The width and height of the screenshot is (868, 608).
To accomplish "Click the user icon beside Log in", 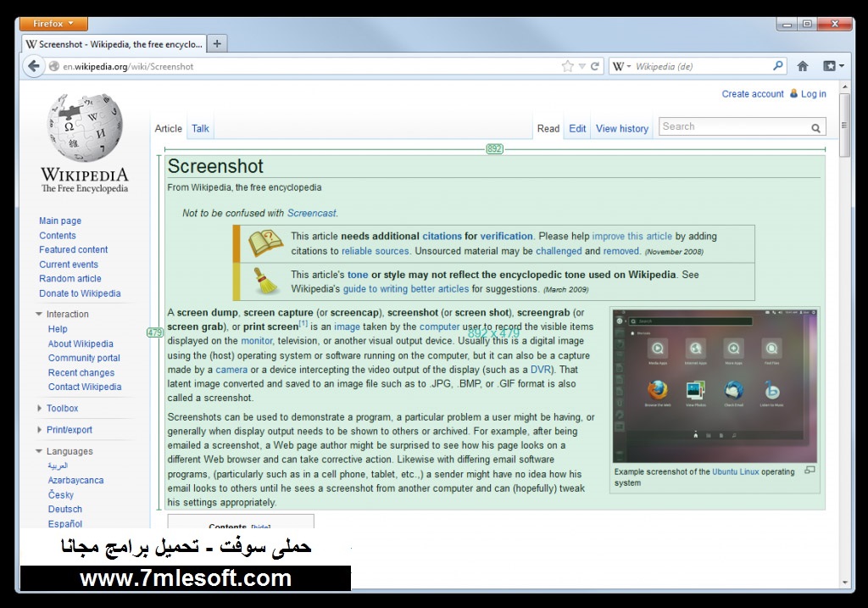I will pyautogui.click(x=793, y=93).
